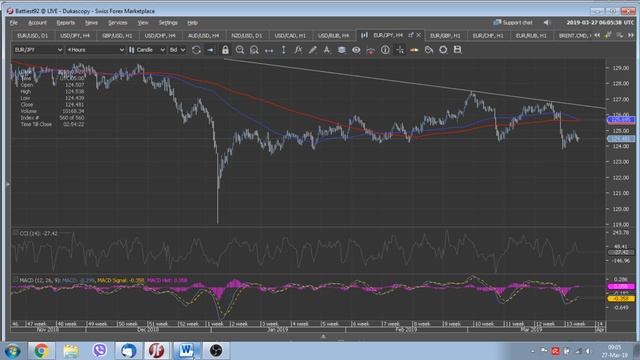Toggle the MACD (12, 26, 9) panel box
Image resolution: width=640 pixels, height=360 pixels.
coord(16,280)
